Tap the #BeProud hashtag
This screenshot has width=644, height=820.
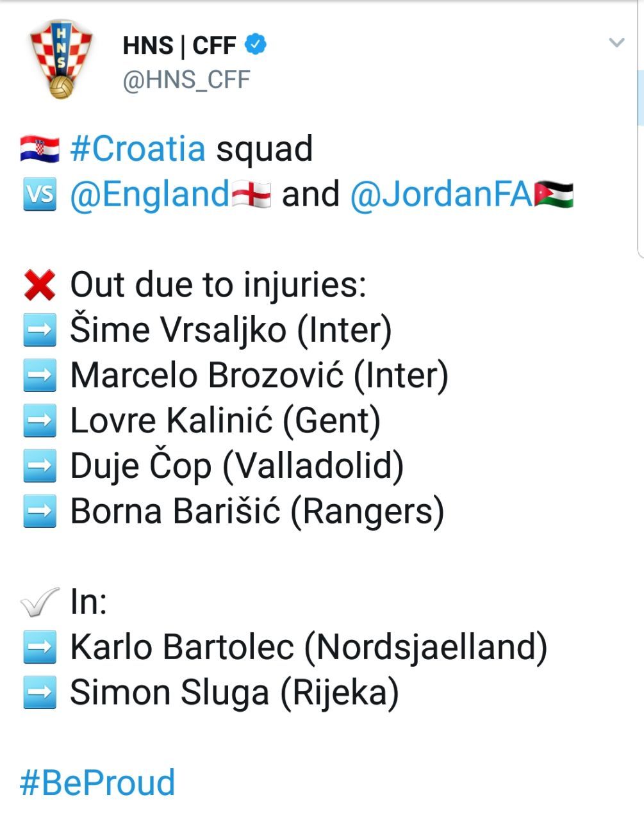click(x=97, y=782)
